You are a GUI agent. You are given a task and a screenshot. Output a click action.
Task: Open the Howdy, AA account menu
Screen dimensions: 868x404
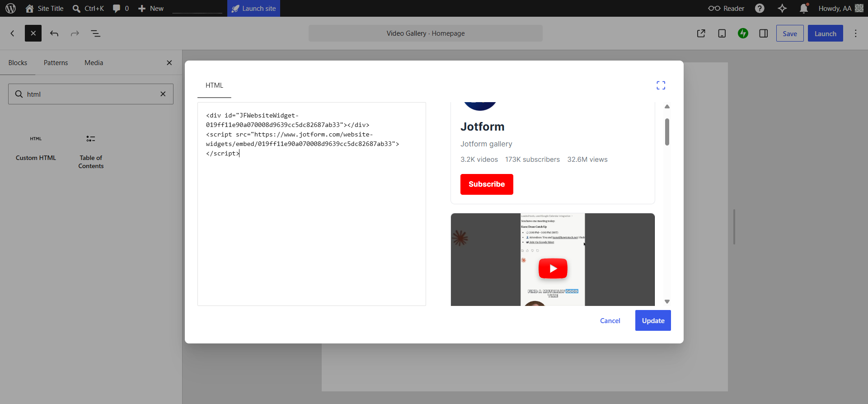[840, 8]
